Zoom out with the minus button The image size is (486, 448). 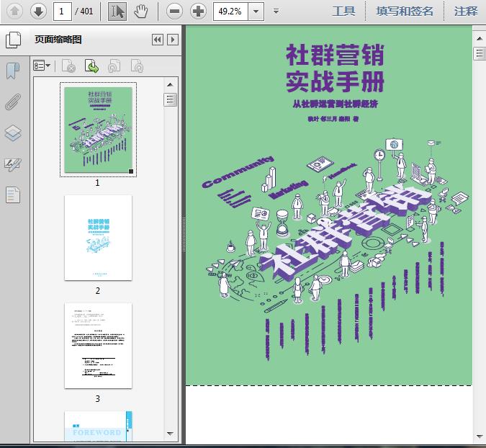click(x=174, y=12)
